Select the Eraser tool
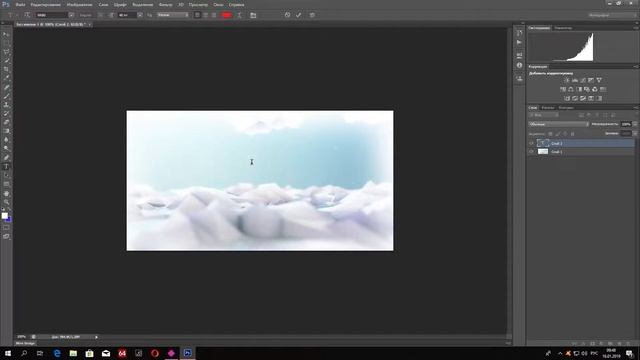Image resolution: width=640 pixels, height=360 pixels. click(6, 122)
